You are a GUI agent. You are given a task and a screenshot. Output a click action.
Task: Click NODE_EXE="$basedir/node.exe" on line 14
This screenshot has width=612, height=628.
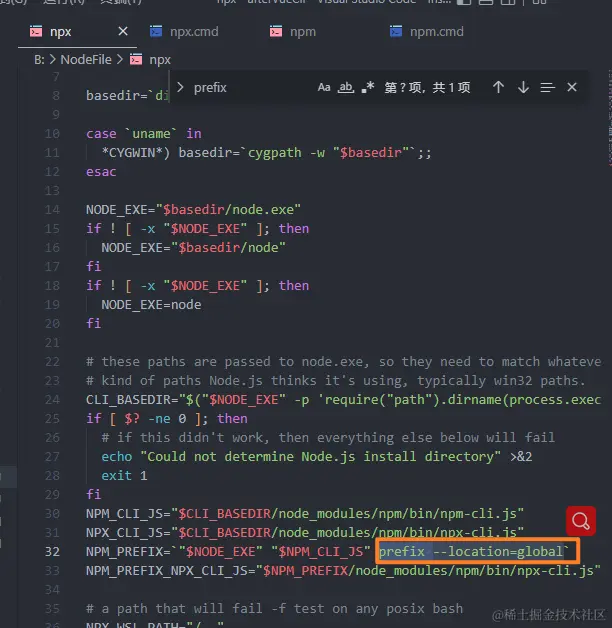(x=193, y=209)
